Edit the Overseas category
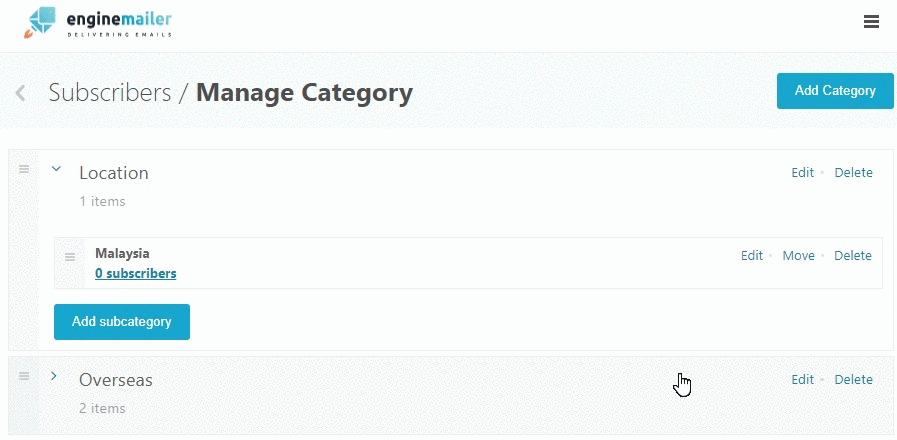 pos(802,379)
